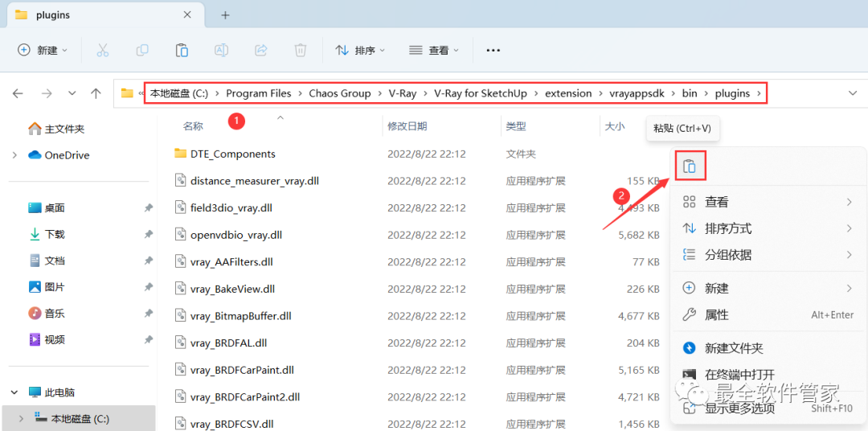Click the Delete trash icon in toolbar

(x=300, y=51)
